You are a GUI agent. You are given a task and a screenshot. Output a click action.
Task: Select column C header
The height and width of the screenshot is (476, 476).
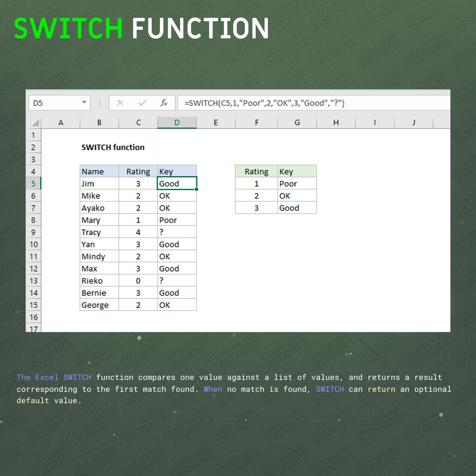pyautogui.click(x=138, y=123)
